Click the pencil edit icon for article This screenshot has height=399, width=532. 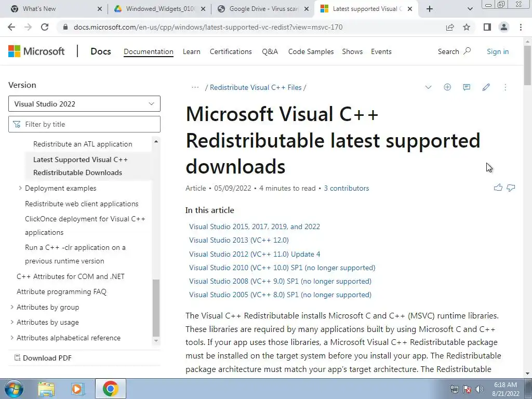pyautogui.click(x=486, y=87)
